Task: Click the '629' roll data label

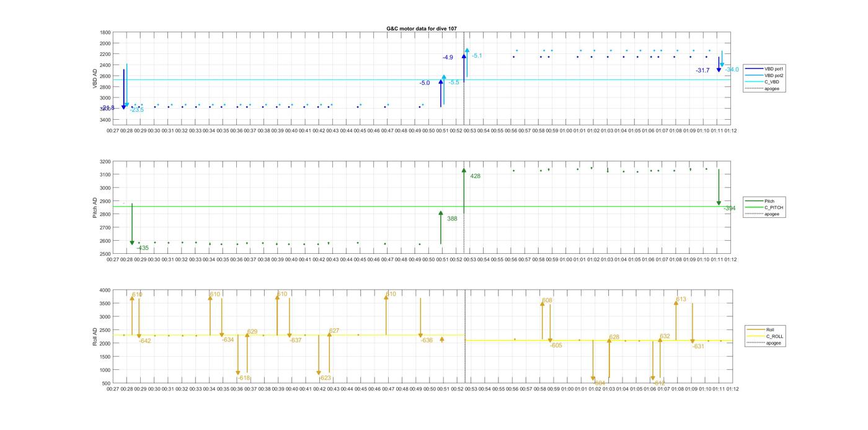Action: (252, 332)
